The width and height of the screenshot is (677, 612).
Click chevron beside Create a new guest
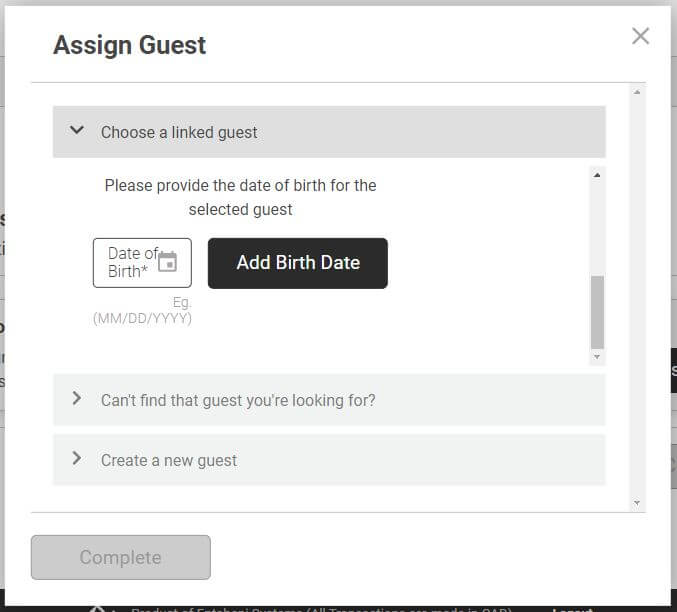(x=77, y=458)
